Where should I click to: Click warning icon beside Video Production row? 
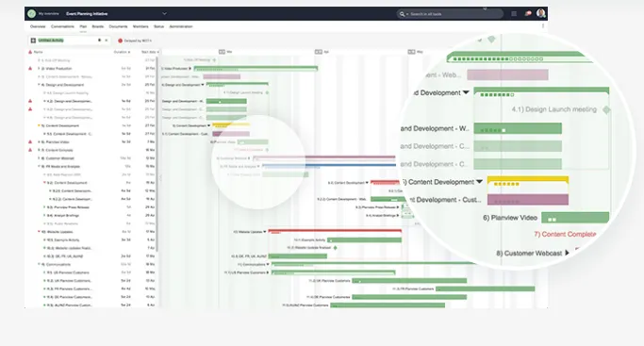(30, 68)
